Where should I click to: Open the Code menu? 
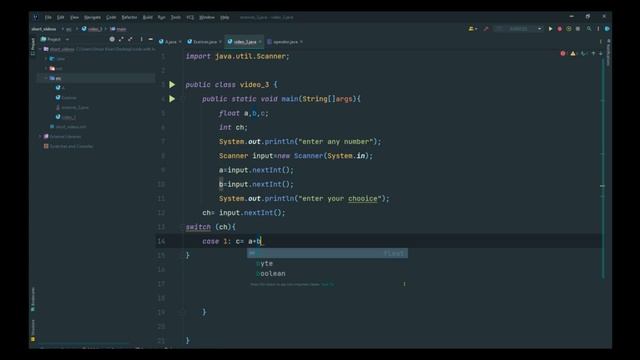pyautogui.click(x=111, y=17)
